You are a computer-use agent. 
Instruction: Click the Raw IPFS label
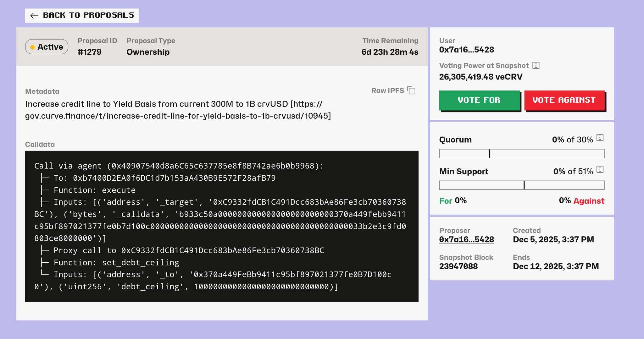[387, 90]
